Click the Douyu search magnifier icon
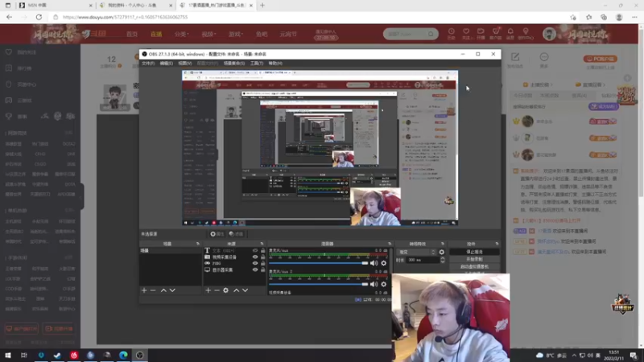644x362 pixels. (431, 34)
